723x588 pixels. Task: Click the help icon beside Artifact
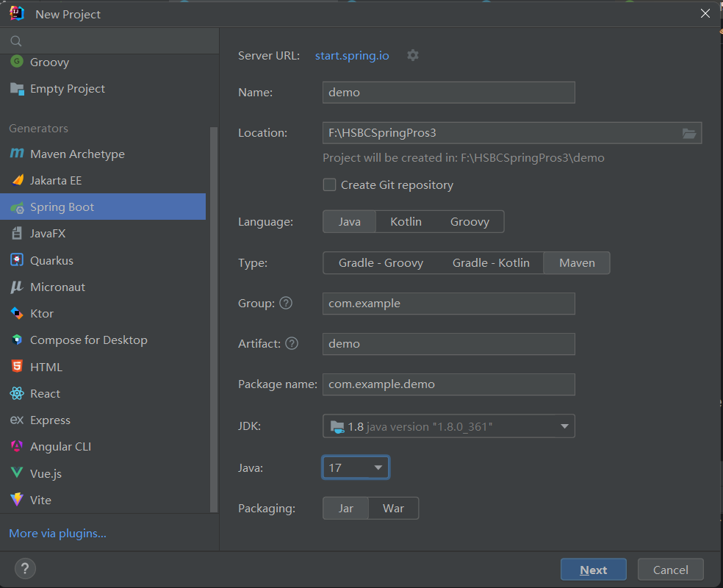pyautogui.click(x=292, y=343)
